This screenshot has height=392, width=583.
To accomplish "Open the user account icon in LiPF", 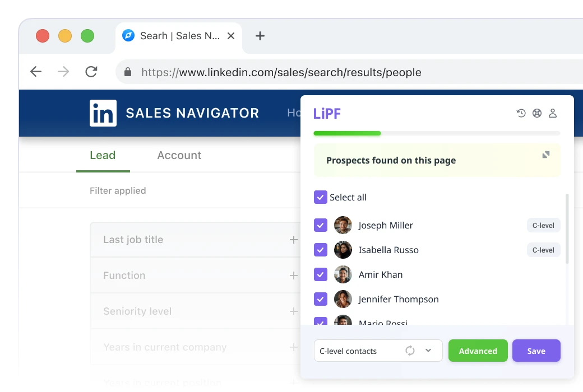I will click(x=553, y=113).
